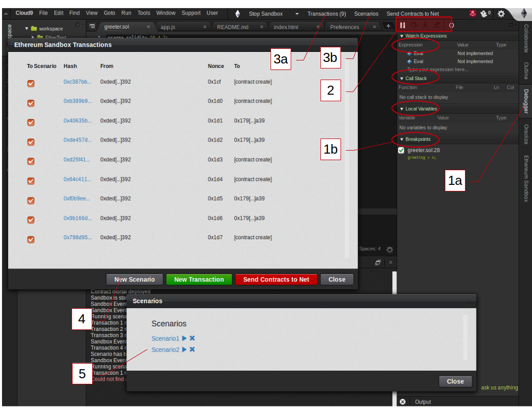Uncheck transaction 0xde457d scenario checkbox
The height and width of the screenshot is (411, 532).
[x=31, y=142]
